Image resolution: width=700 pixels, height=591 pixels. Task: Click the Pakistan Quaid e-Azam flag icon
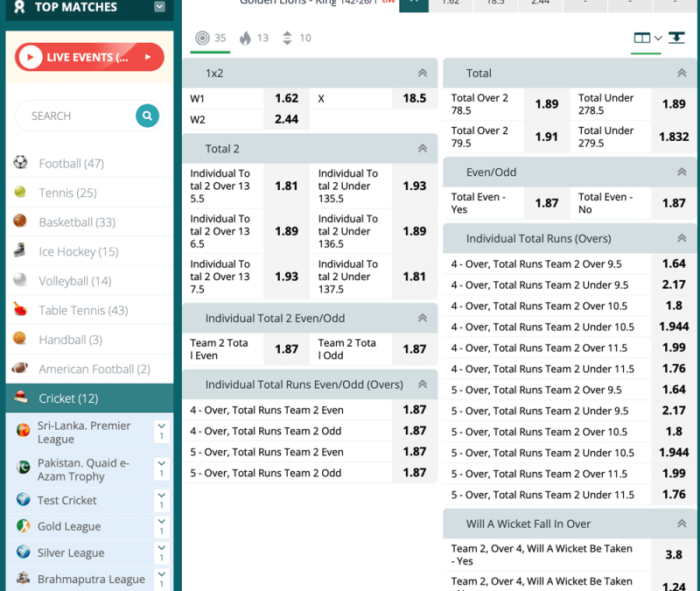[24, 468]
